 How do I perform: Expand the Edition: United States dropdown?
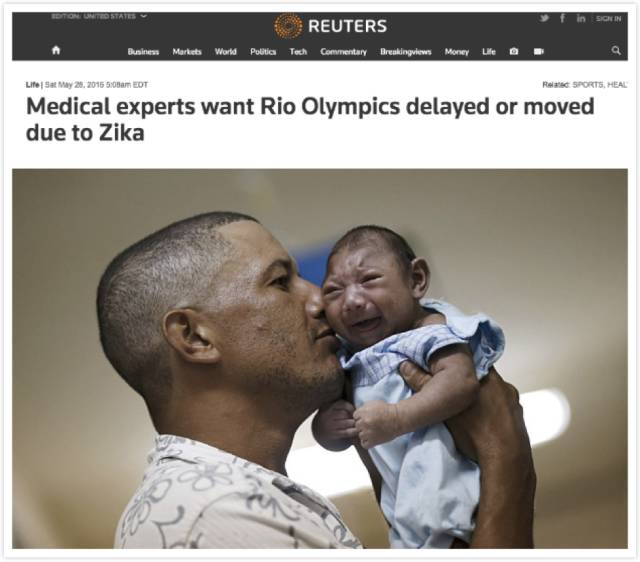pos(99,16)
